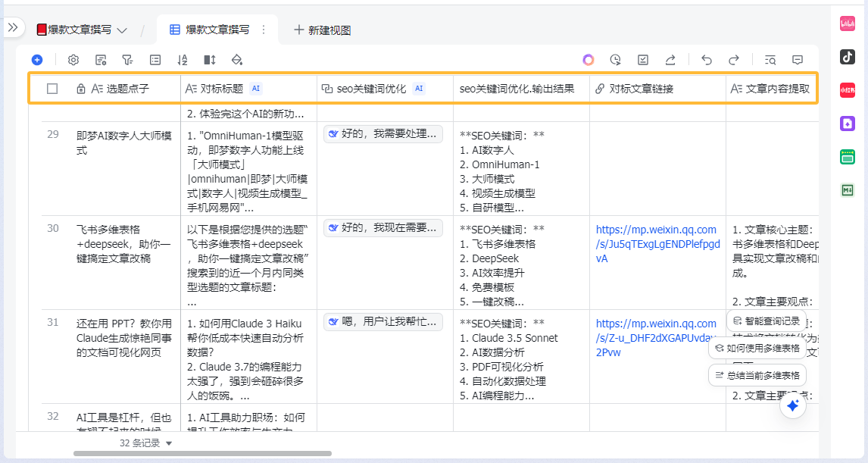Open the three-dot menu on view tab
Image resolution: width=868 pixels, height=463 pixels.
[264, 30]
